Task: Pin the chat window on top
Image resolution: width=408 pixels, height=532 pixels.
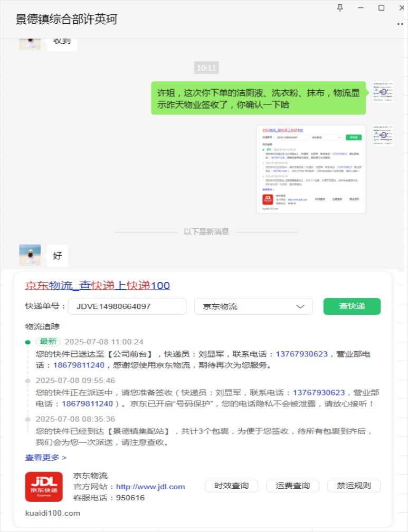Action: point(340,8)
